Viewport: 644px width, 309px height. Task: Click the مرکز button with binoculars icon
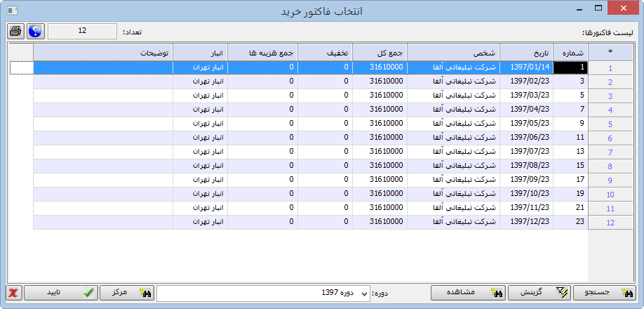click(x=127, y=293)
